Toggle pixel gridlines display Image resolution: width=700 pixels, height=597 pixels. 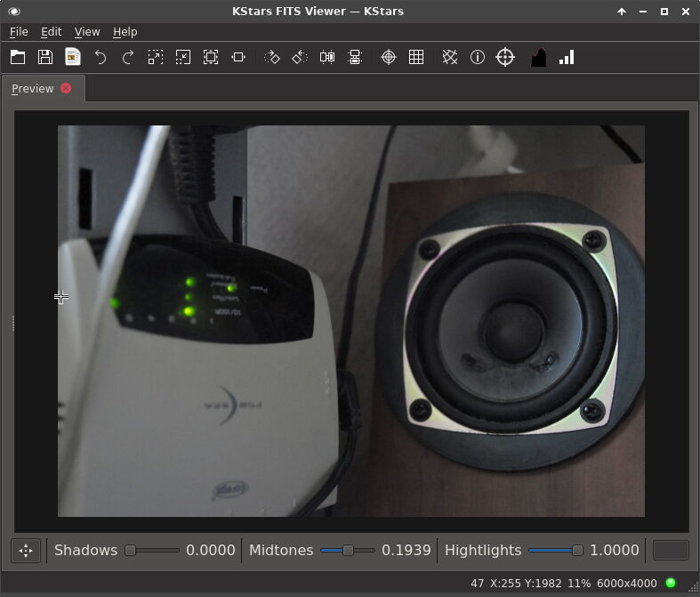[416, 57]
